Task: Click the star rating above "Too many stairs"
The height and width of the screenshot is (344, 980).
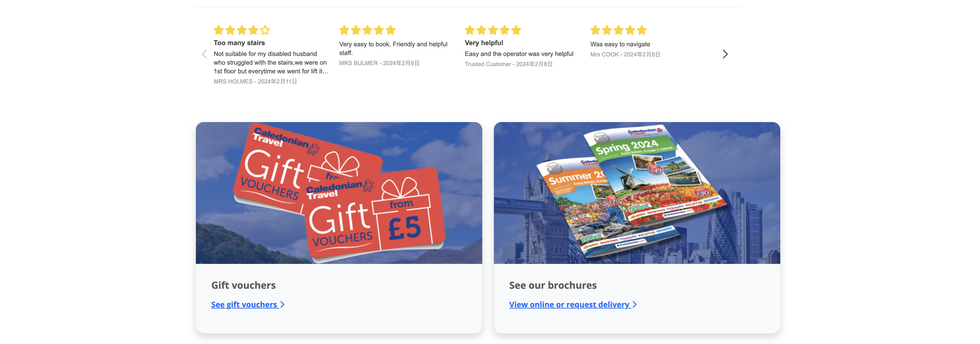Action: point(241,30)
